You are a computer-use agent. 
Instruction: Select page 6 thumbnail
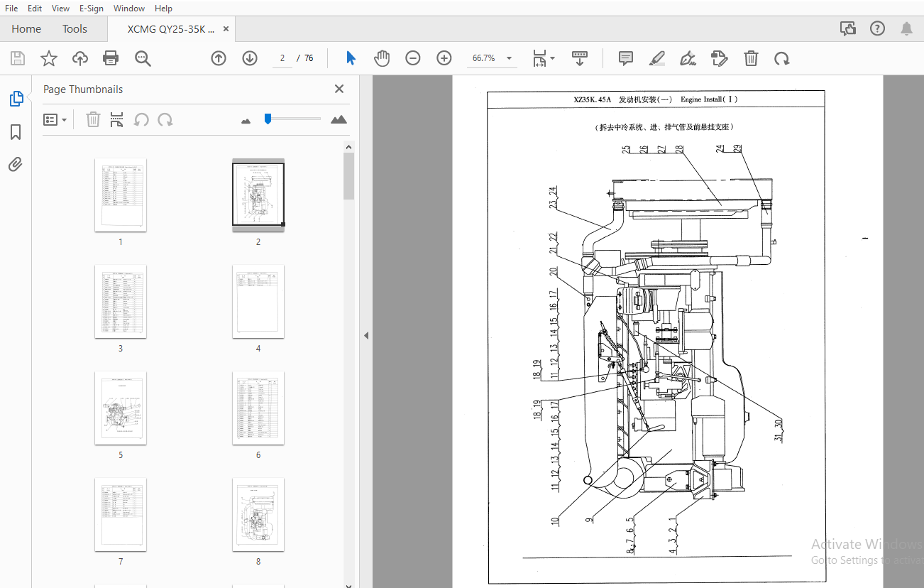click(x=258, y=408)
